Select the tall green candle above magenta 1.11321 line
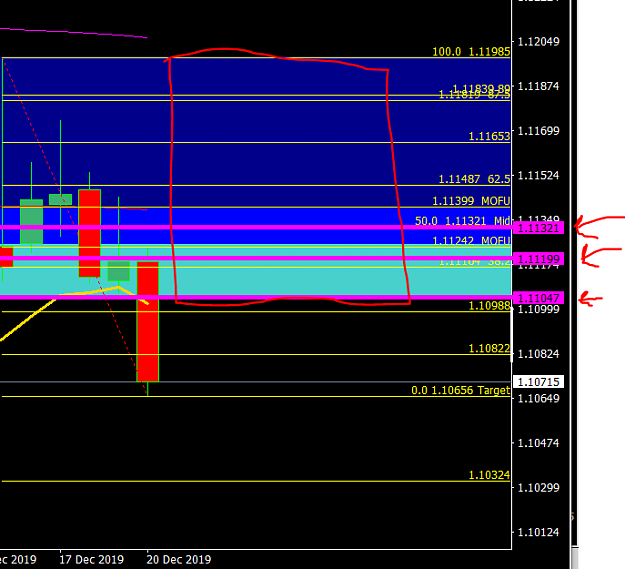Image resolution: width=625 pixels, height=569 pixels. pyautogui.click(x=31, y=221)
